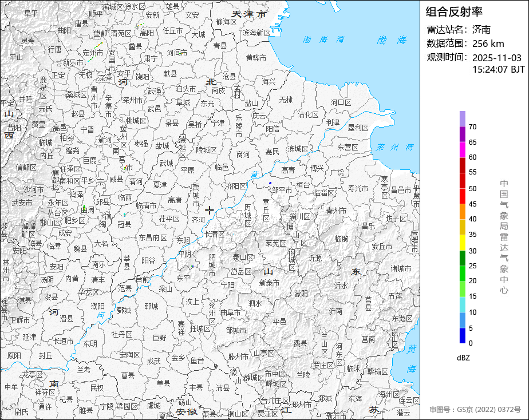
Task: Select the light purple above-70 dBZ swatch
Action: [462, 118]
